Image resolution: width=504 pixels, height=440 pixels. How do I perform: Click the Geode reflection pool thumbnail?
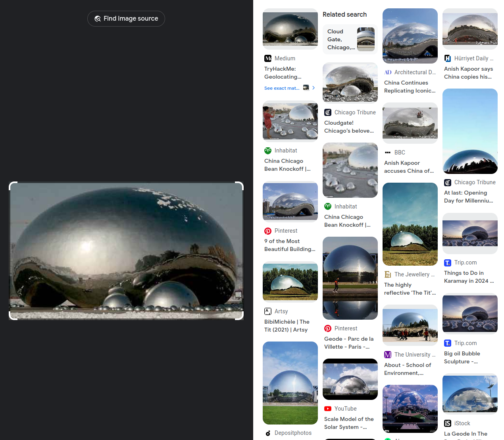[x=350, y=278]
